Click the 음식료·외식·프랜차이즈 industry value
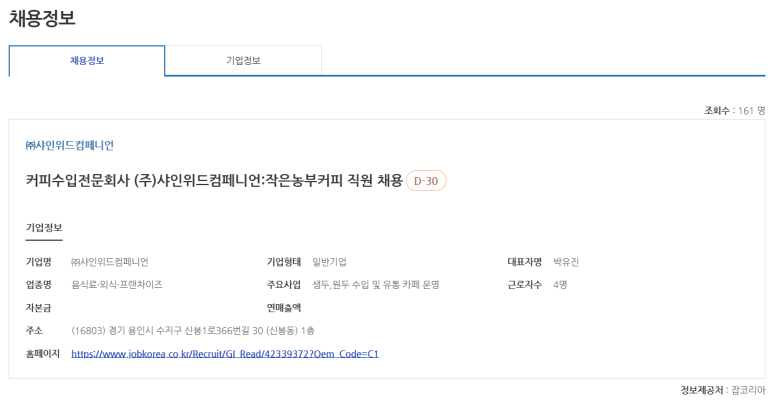The image size is (773, 416). click(117, 285)
